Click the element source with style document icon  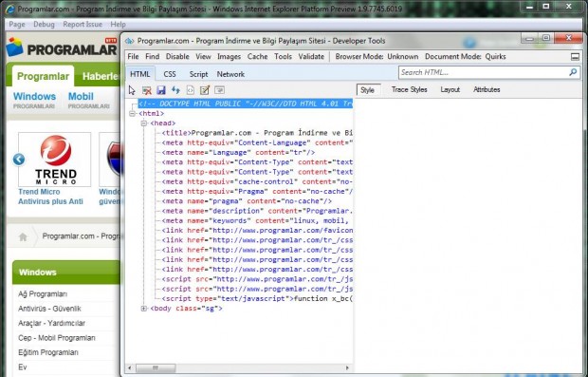(x=191, y=90)
